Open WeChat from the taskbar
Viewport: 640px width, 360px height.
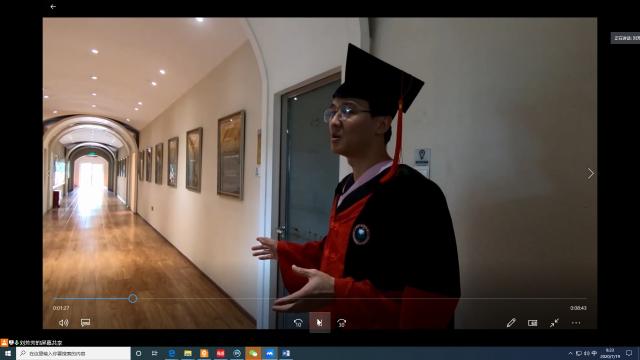[x=253, y=353]
